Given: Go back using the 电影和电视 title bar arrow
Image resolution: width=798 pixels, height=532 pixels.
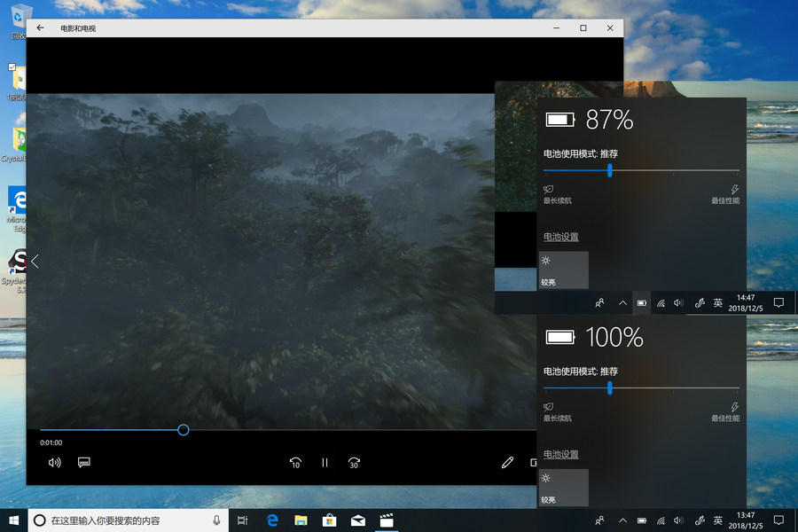Looking at the screenshot, I should click(40, 28).
